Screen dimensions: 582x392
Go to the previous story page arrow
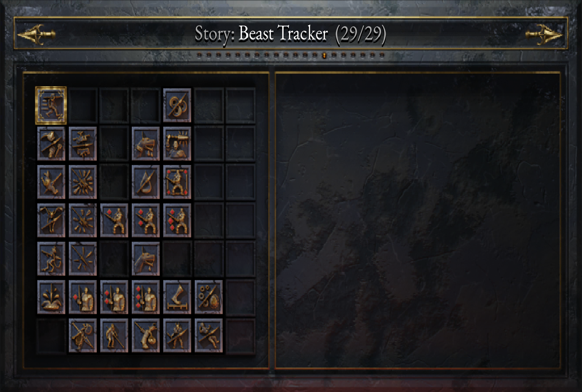[36, 34]
